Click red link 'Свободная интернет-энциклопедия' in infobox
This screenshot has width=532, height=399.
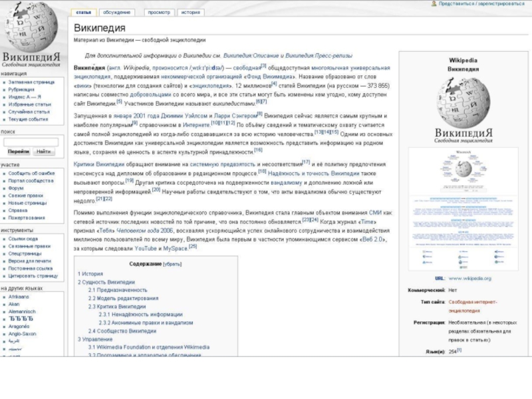(x=473, y=307)
